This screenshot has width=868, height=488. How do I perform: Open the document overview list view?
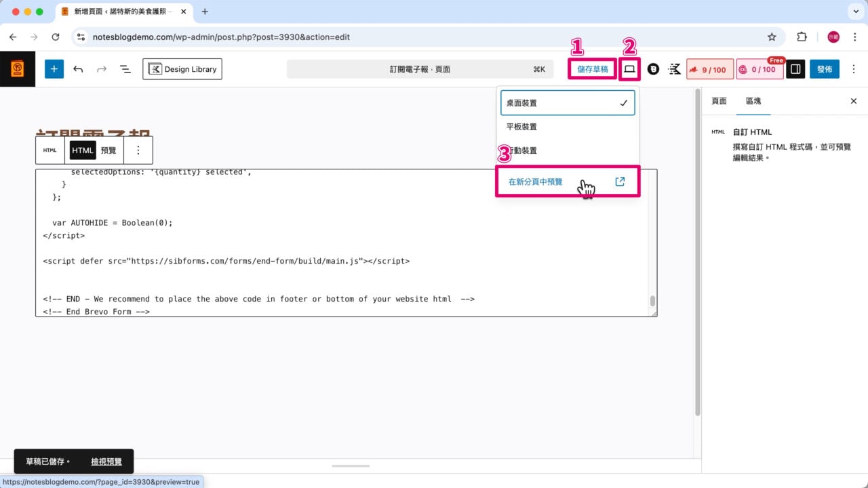click(125, 69)
